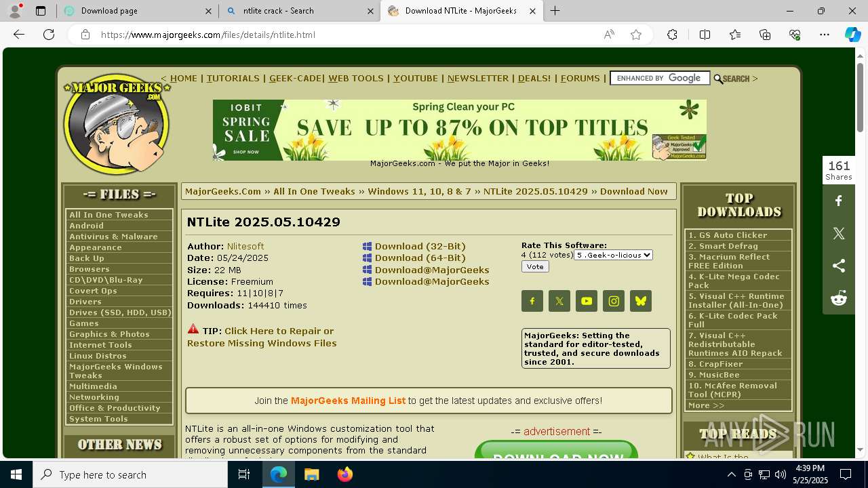Open Nlitesoft author link

tap(245, 246)
